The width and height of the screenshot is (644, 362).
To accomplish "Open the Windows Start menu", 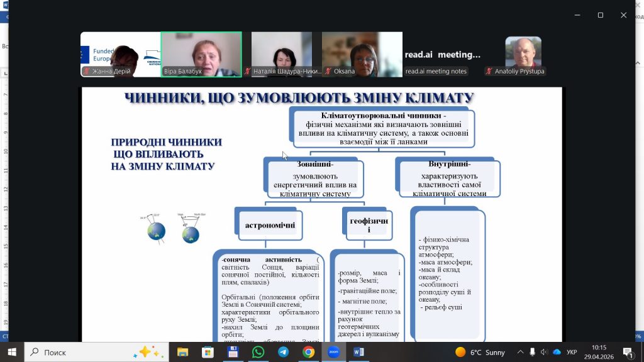I will coord(12,352).
